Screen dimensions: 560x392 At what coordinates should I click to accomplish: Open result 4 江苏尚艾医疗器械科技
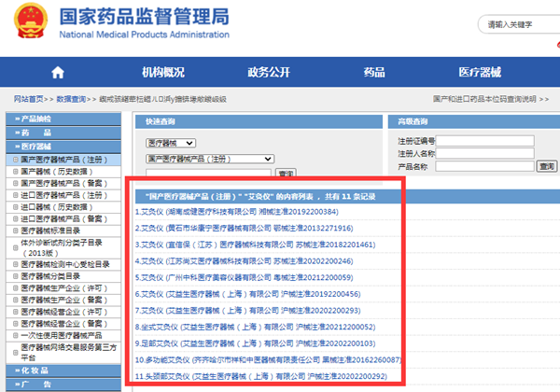(x=244, y=261)
